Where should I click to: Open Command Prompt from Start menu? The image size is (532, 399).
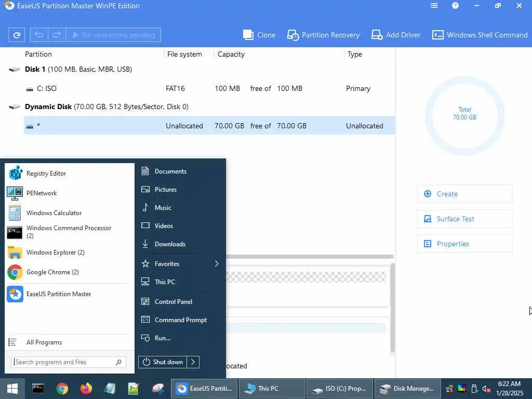tap(180, 320)
